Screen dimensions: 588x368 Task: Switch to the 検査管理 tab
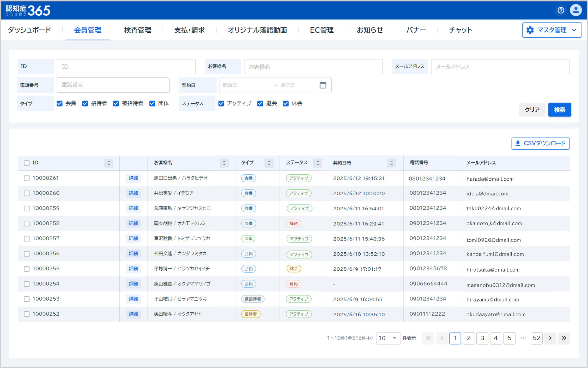click(137, 30)
